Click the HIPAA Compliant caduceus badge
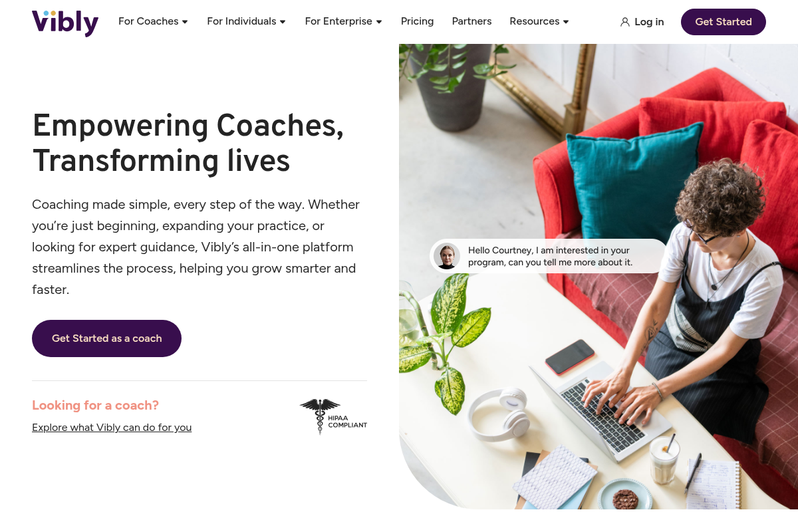The height and width of the screenshot is (532, 798). pos(333,416)
